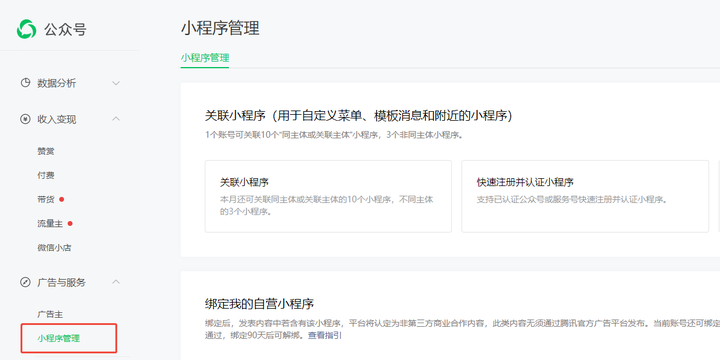This screenshot has width=720, height=360.
Task: Click the description starting 支持已认证公众号
Action: pos(572,200)
